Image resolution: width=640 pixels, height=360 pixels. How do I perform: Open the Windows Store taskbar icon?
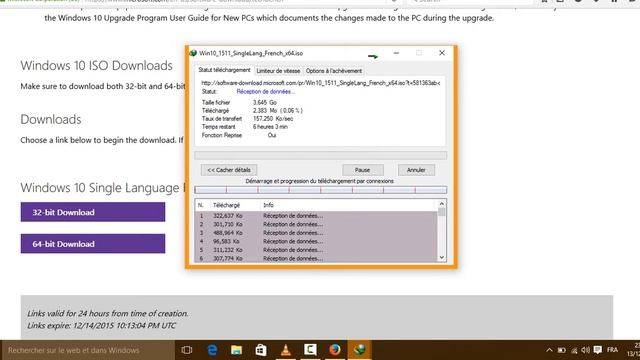(261, 350)
